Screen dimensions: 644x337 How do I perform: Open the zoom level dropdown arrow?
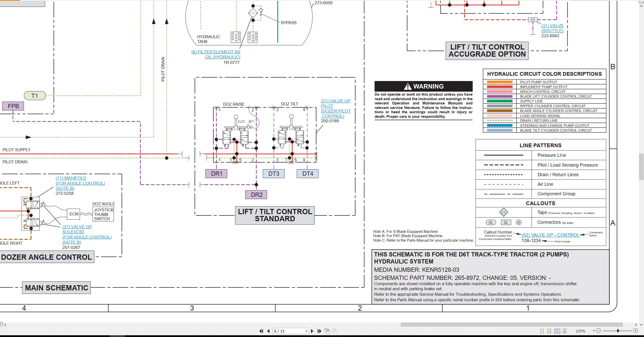coord(594,331)
